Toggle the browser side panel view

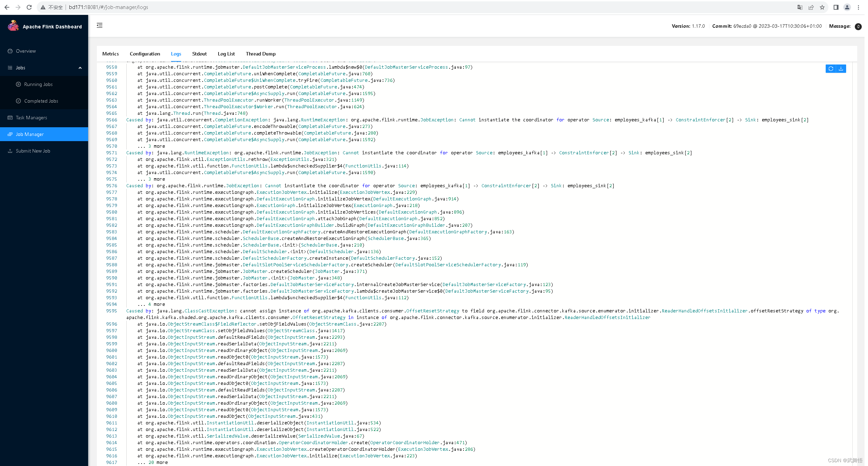[836, 7]
